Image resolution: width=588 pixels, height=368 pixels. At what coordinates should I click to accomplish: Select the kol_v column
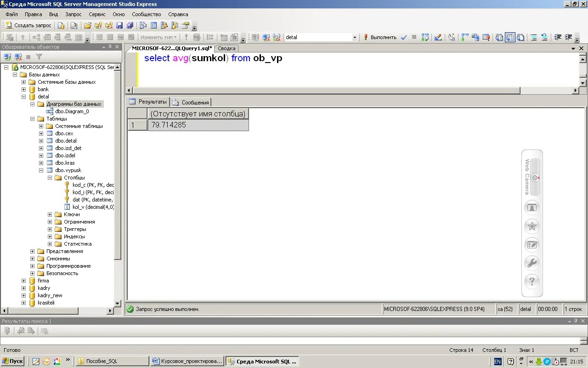pyautogui.click(x=93, y=207)
